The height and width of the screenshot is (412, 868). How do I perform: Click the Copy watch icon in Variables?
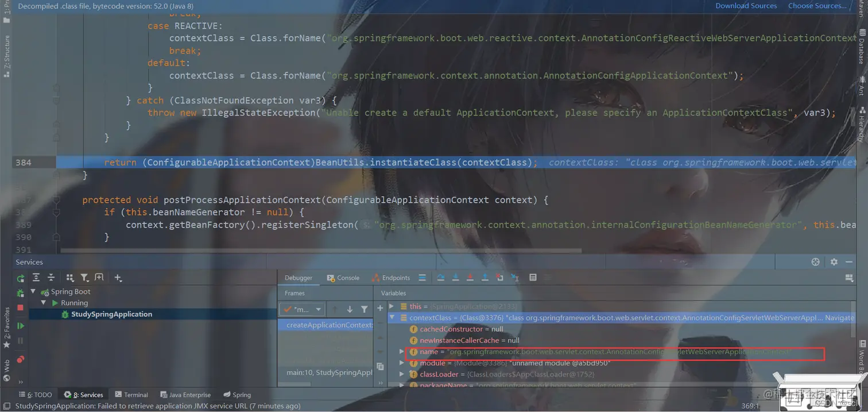(380, 366)
